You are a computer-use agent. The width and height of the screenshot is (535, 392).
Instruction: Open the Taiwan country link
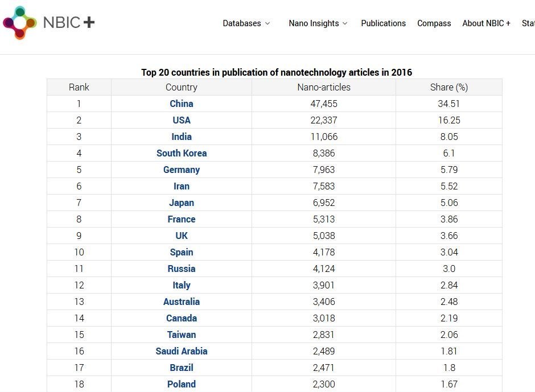click(x=182, y=335)
